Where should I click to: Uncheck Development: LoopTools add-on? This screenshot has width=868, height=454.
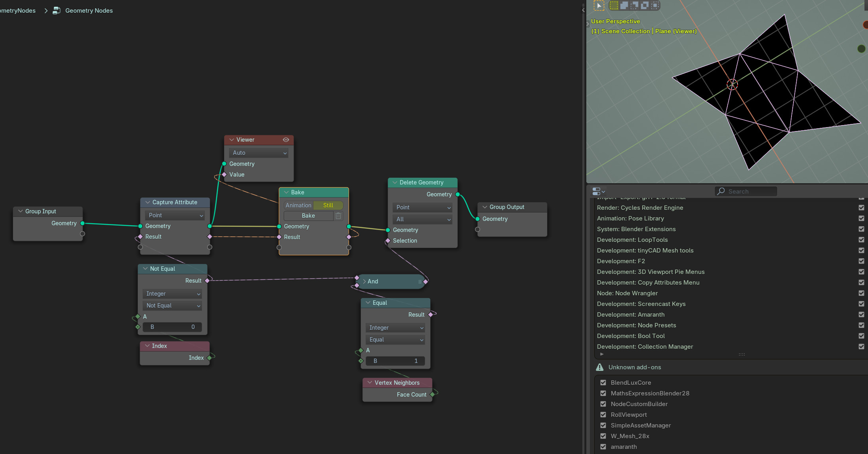click(x=861, y=240)
